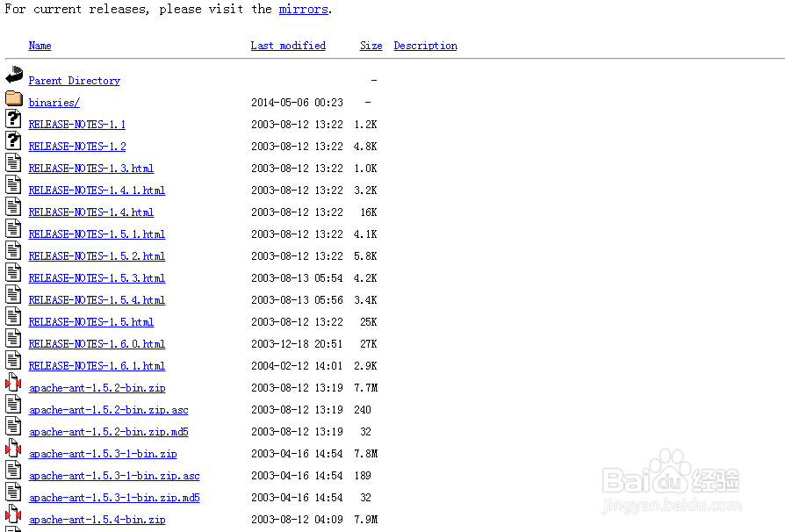Viewport: 785px width, 532px height.
Task: Click size 7.7M of apache-ant-1.5.2-bin.zip
Action: click(x=366, y=388)
